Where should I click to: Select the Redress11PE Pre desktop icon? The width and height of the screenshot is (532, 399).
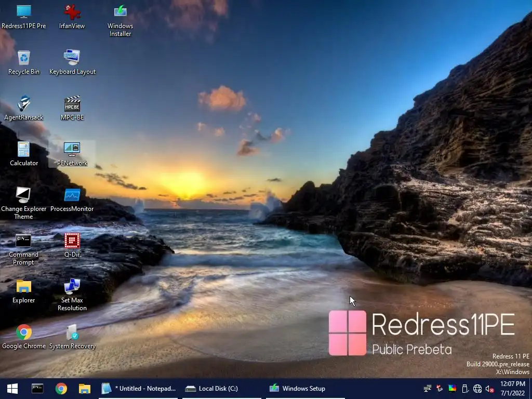pyautogui.click(x=24, y=17)
